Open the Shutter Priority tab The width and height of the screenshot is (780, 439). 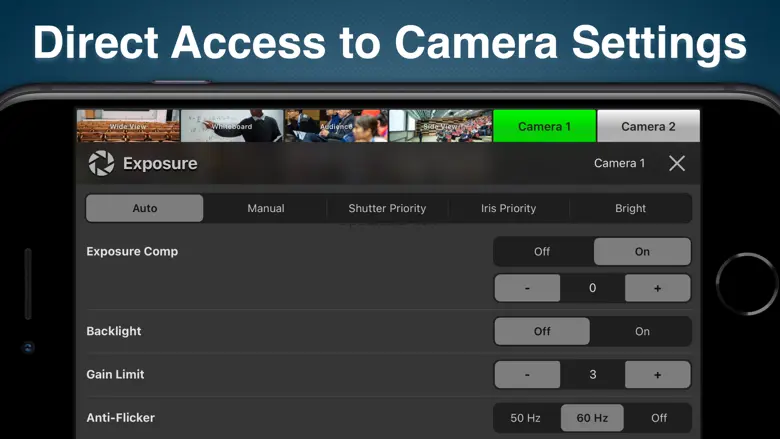(x=387, y=208)
